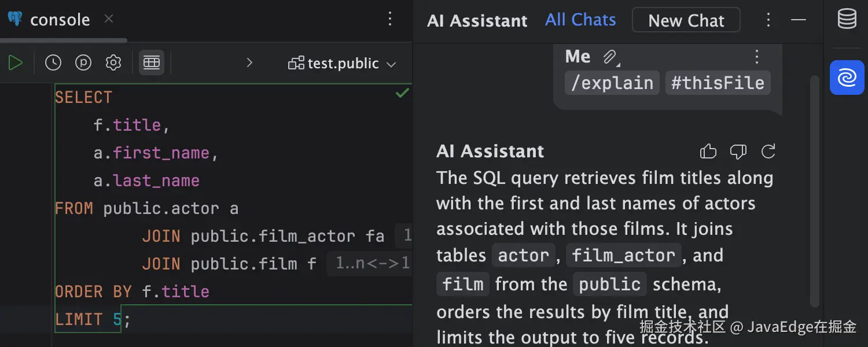Close the console tab
This screenshot has height=347, width=868.
click(109, 19)
